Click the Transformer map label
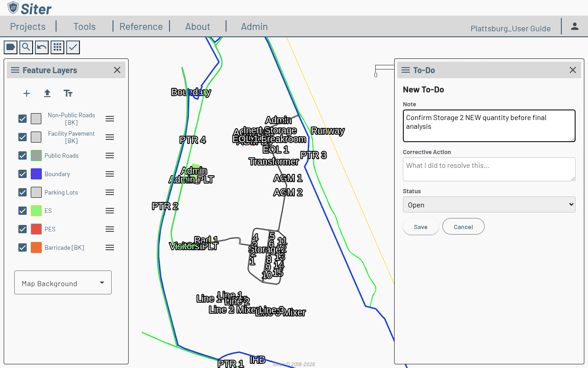This screenshot has width=588, height=368. click(x=274, y=161)
